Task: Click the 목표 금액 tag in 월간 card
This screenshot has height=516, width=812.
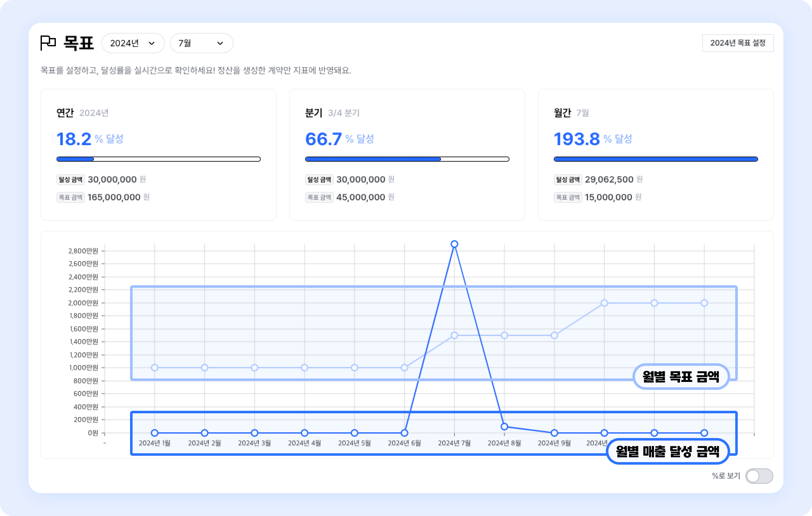Action: pyautogui.click(x=567, y=197)
